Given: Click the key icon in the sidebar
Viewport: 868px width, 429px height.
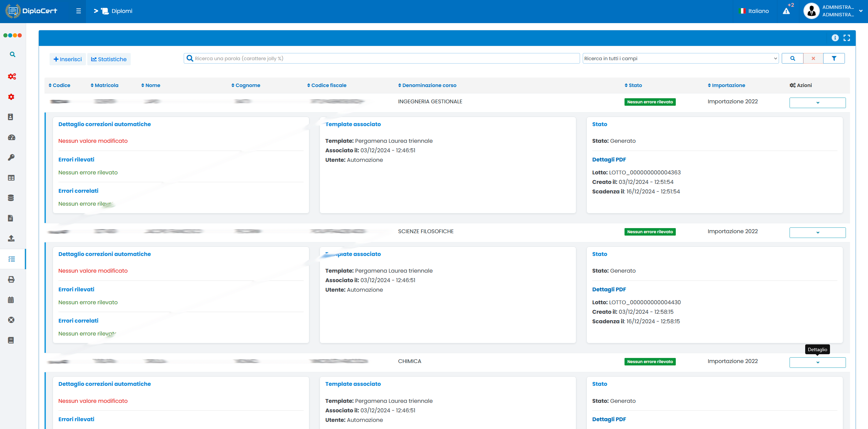Looking at the screenshot, I should (x=11, y=157).
